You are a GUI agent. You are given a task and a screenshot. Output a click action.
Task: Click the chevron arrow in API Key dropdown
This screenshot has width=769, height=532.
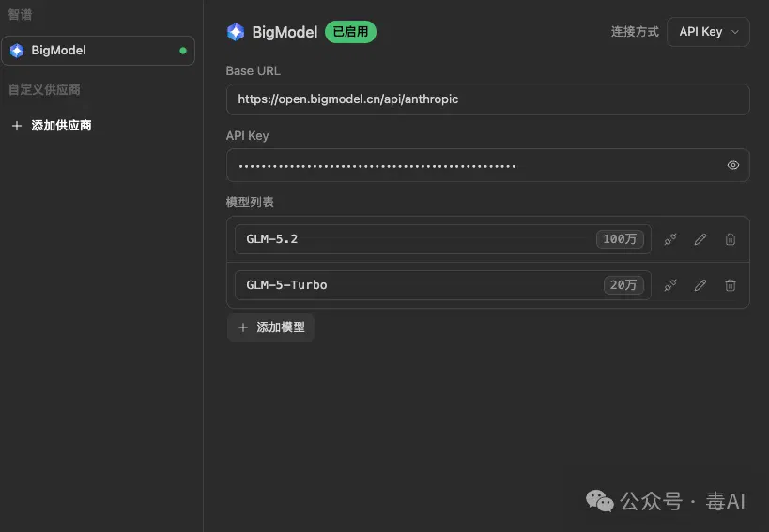tap(734, 32)
